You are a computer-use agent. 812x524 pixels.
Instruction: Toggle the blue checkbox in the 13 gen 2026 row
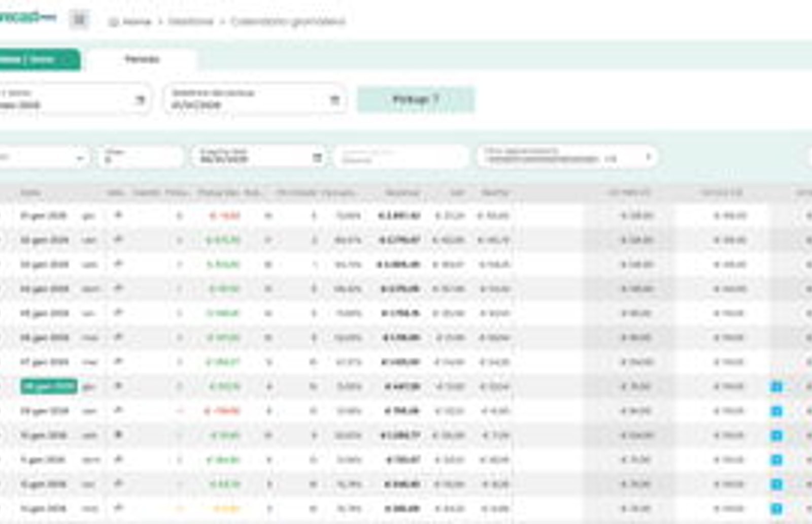[776, 508]
